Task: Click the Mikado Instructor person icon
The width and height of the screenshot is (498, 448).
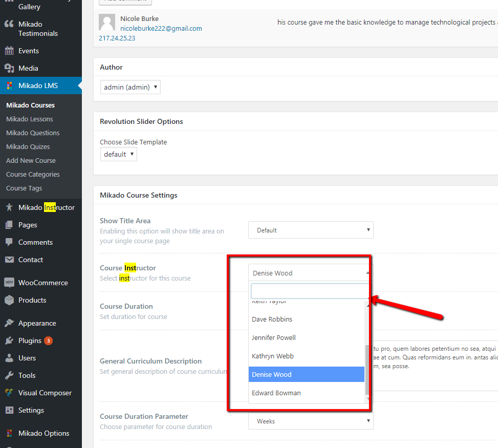Action: [9, 207]
